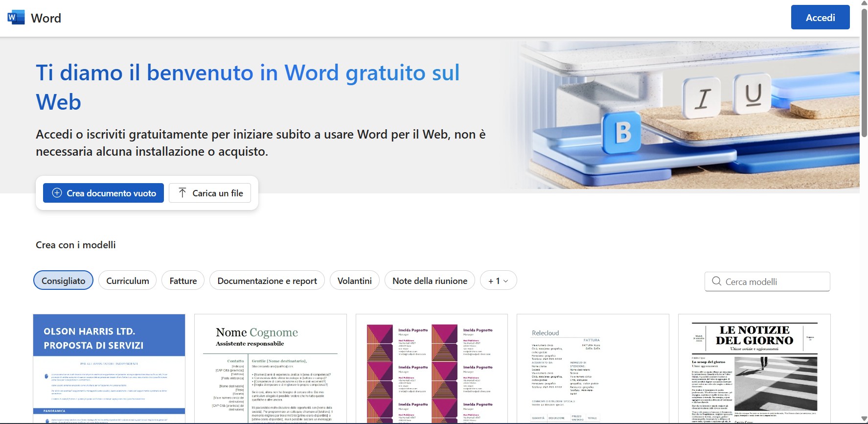
Task: Select the Consigliato template filter
Action: [x=63, y=281]
